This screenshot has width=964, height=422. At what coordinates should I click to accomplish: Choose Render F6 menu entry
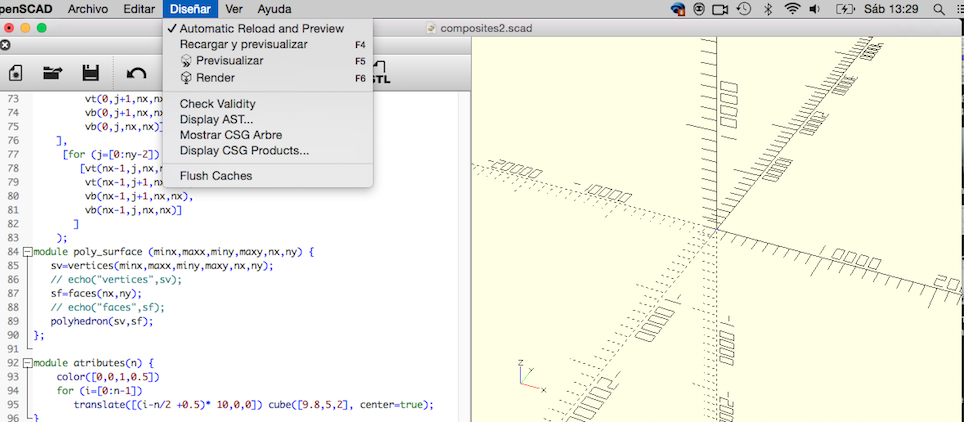click(x=268, y=78)
